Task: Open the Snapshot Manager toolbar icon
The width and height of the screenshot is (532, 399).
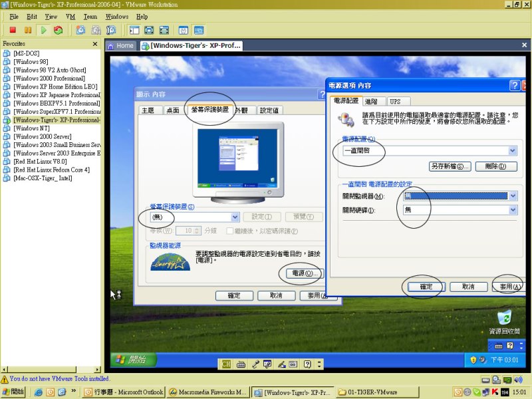Action: click(x=111, y=30)
